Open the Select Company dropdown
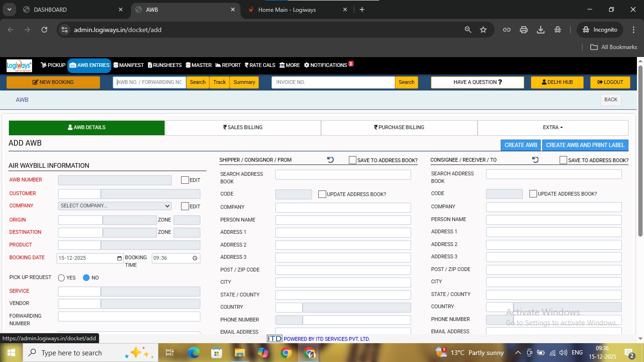This screenshot has width=644, height=362. coord(115,206)
